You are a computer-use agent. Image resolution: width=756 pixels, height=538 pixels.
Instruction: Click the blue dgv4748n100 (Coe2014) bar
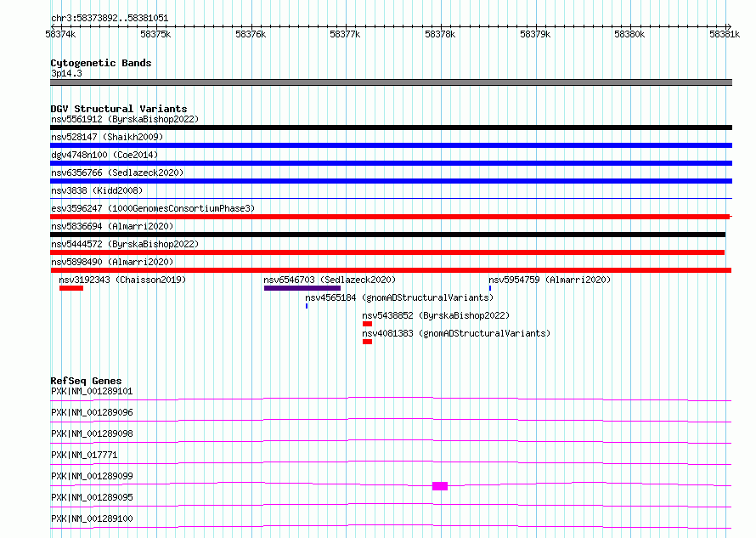pos(391,163)
